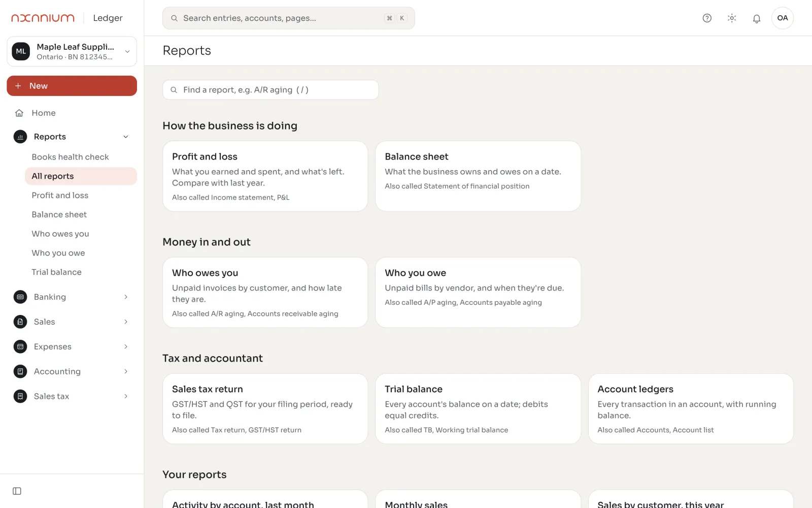
Task: Expand the Accounting section chevron
Action: pos(126,372)
